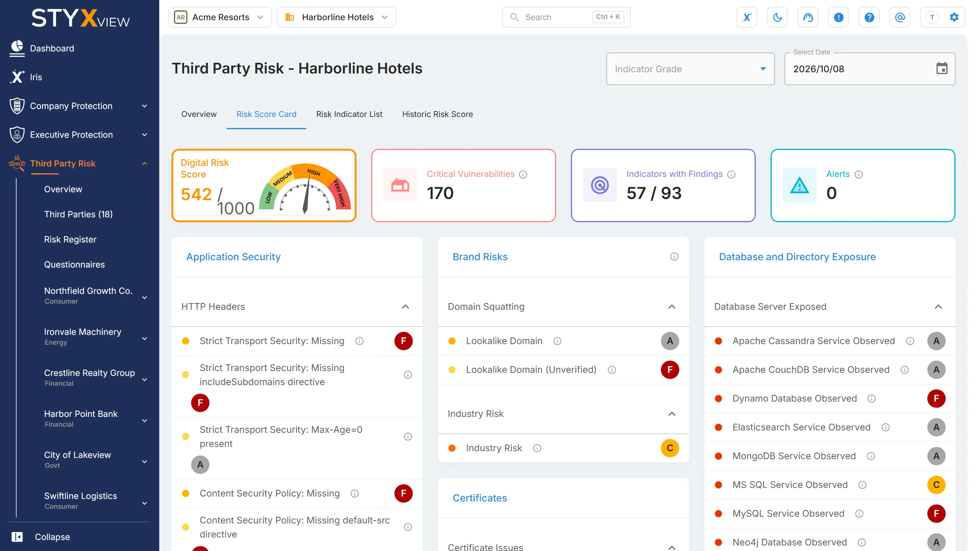Open sidebar Overview under Third Party Risk
The image size is (980, 551).
point(63,189)
